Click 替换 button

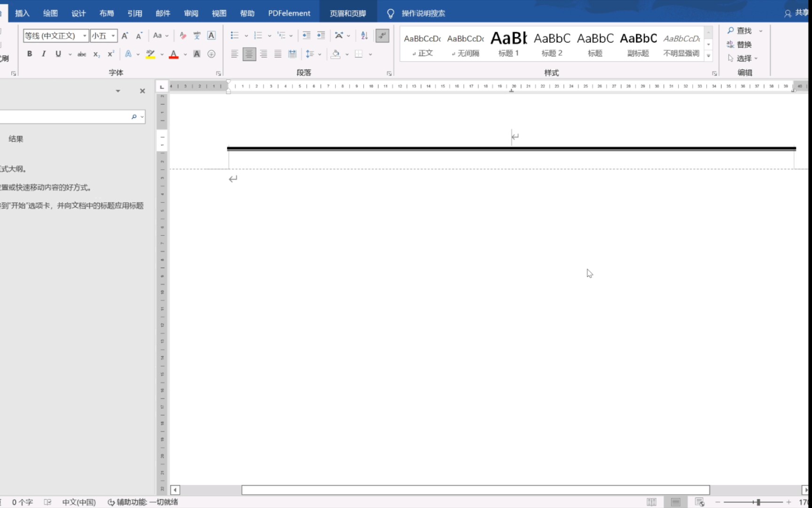click(x=740, y=44)
